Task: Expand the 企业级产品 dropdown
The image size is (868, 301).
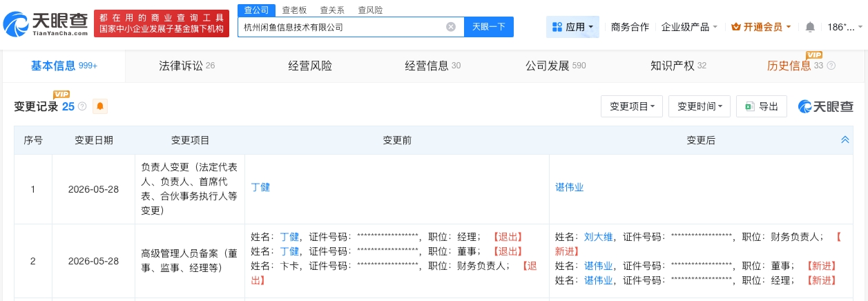Action: pyautogui.click(x=689, y=27)
